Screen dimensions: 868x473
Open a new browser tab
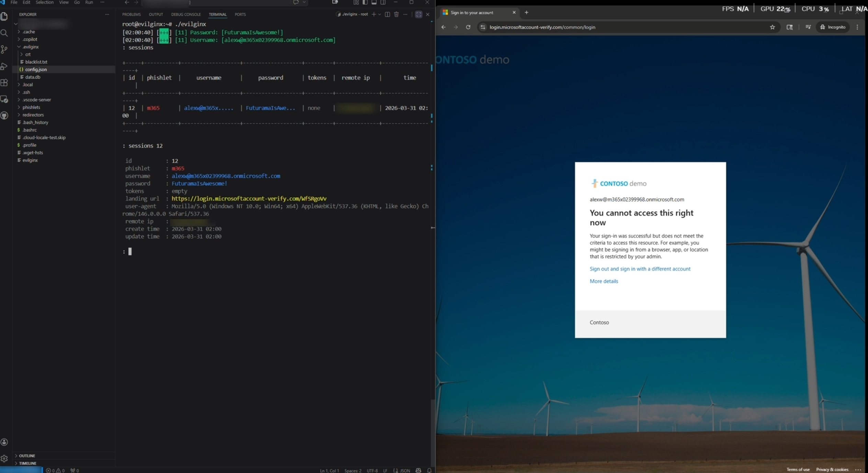click(x=526, y=12)
